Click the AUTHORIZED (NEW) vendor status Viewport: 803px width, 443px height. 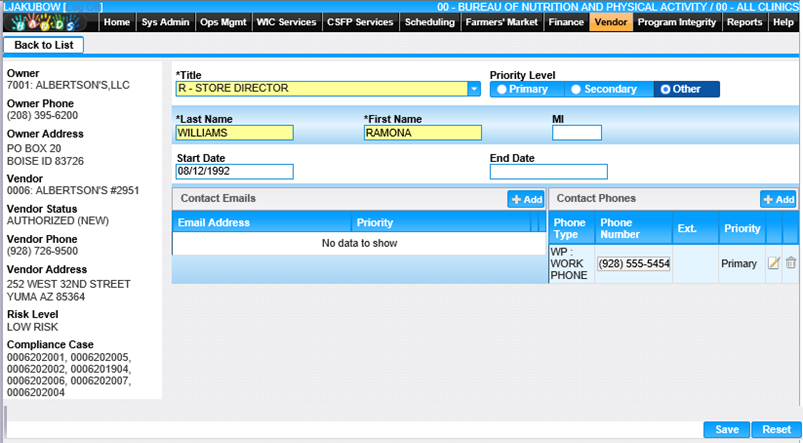58,221
